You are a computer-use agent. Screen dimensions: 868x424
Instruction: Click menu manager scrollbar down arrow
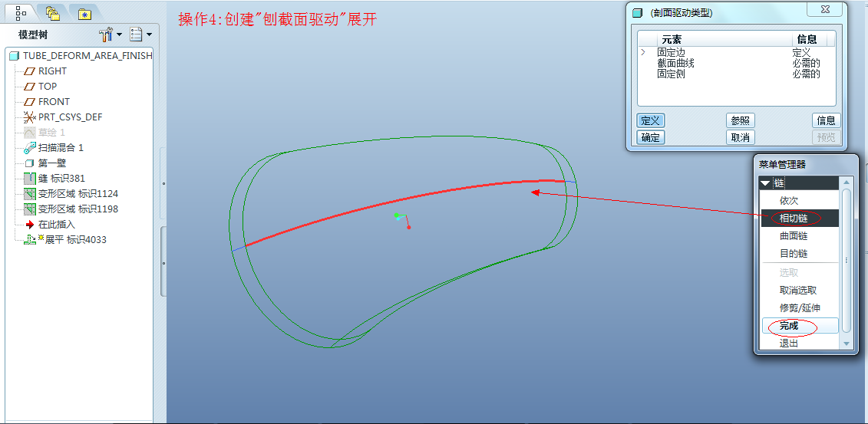coord(845,343)
